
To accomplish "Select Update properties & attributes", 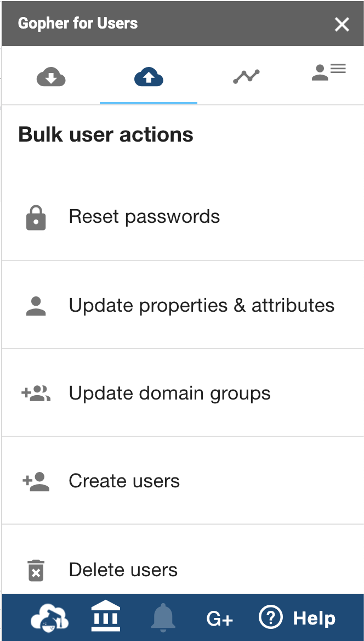I will click(201, 305).
